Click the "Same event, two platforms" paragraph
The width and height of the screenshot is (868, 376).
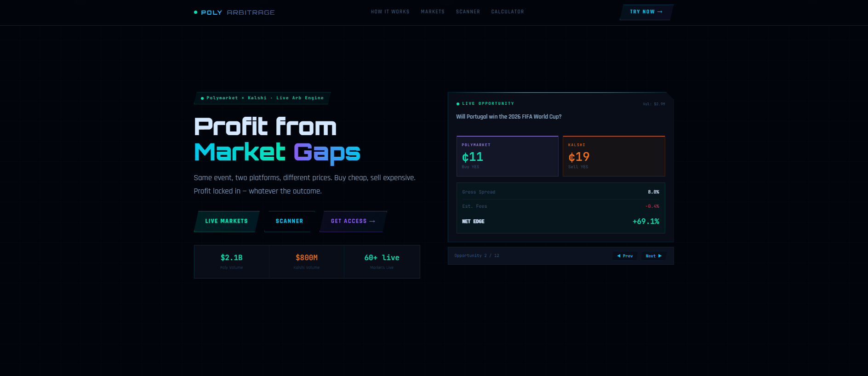[304, 184]
